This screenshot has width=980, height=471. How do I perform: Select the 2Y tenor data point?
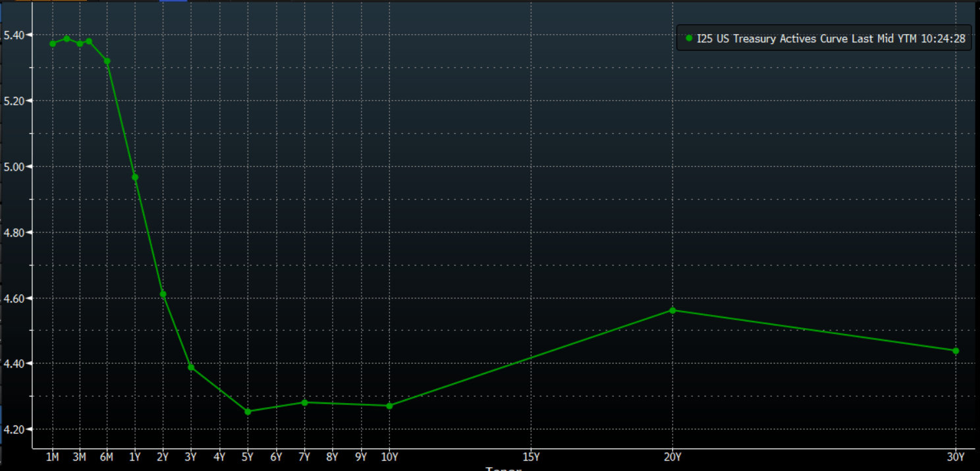coord(162,294)
